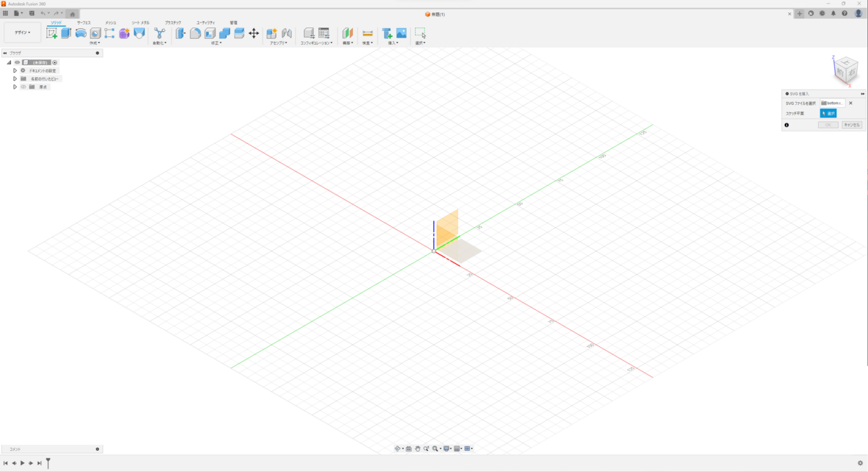The width and height of the screenshot is (868, 472).
Task: Switch to the ユーティリティ tab
Action: 206,23
